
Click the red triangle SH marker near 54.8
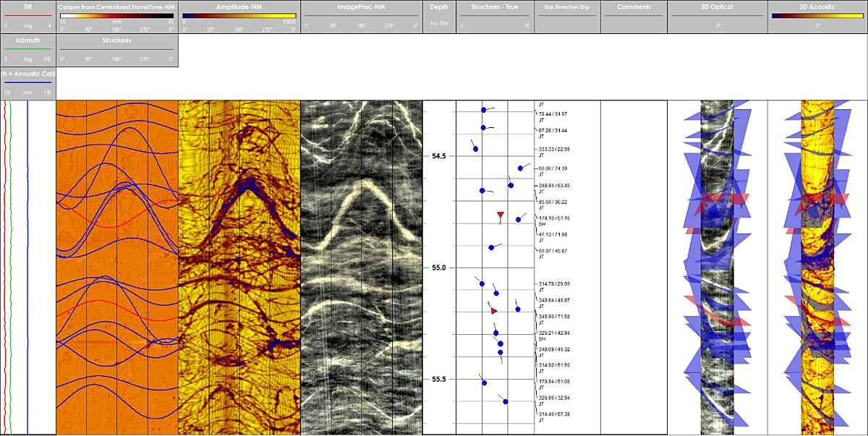[500, 215]
